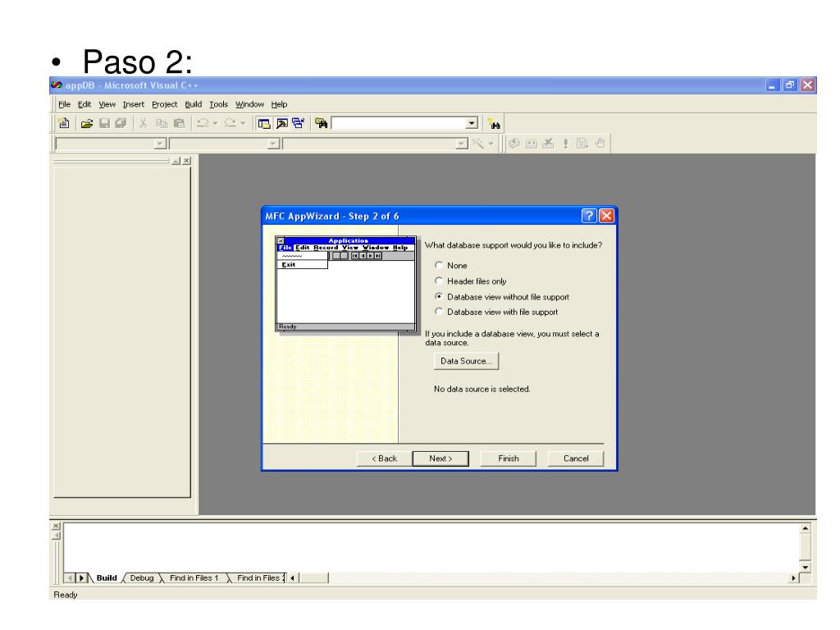Switch to the Find in Files 1 tab
The height and width of the screenshot is (630, 840).
[194, 577]
